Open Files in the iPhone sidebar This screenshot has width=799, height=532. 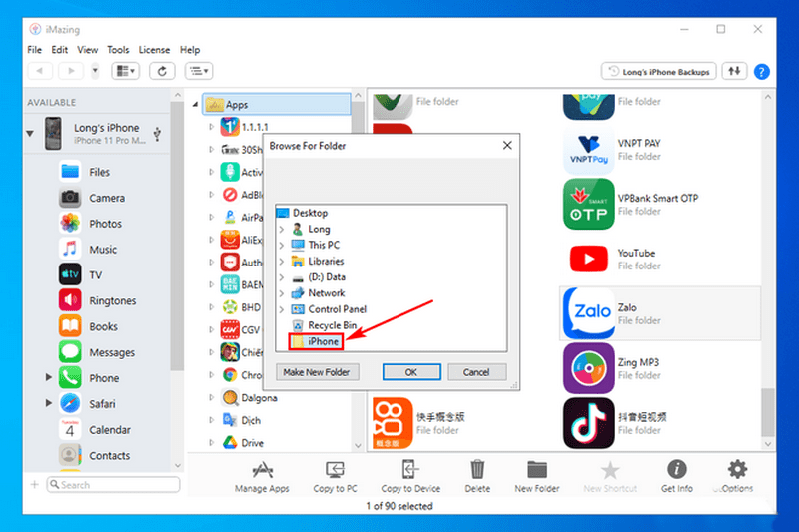[x=99, y=172]
